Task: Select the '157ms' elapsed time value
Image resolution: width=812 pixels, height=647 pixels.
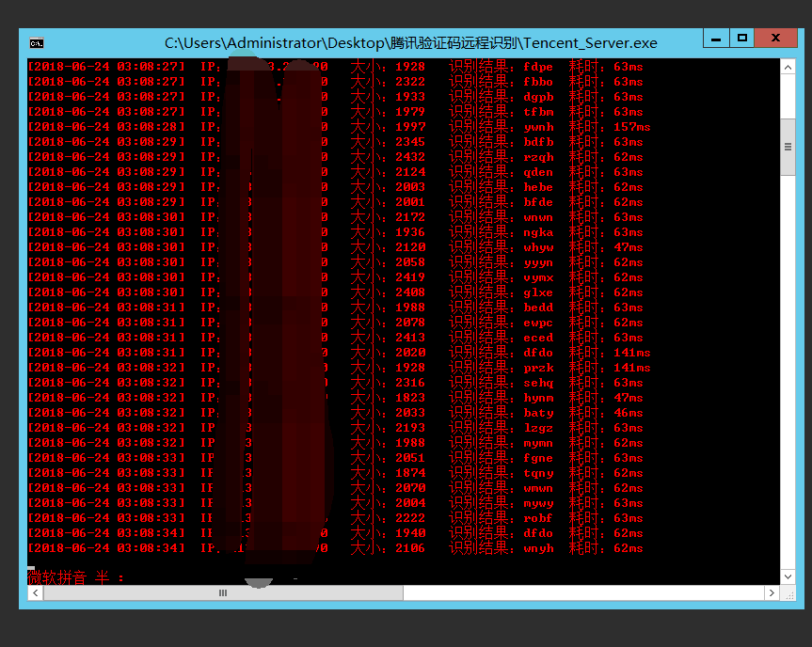Action: [631, 127]
